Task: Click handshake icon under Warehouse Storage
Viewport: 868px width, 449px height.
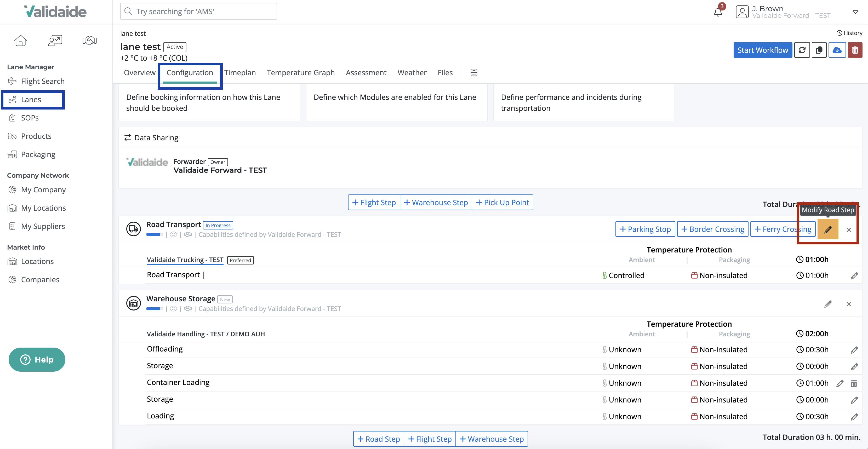Action: pos(188,309)
